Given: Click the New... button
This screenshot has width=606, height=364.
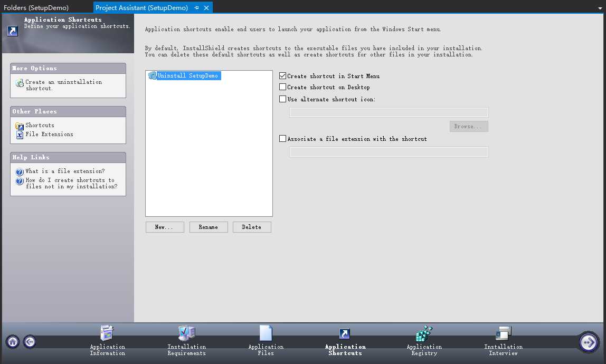Looking at the screenshot, I should [x=165, y=227].
